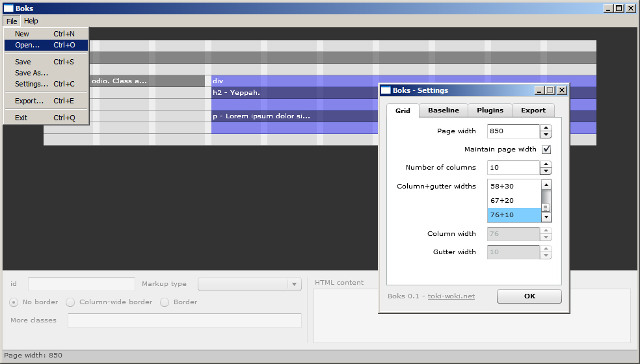Select the Border radio button
The height and width of the screenshot is (364, 640).
pos(165,302)
